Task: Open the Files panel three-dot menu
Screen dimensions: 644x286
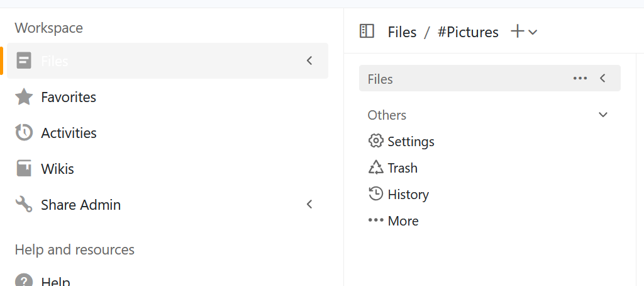Action: tap(580, 79)
